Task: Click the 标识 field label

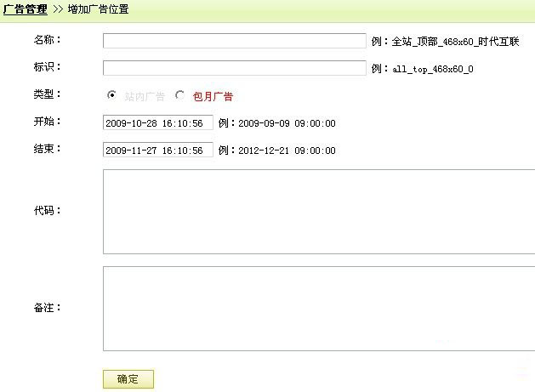Action: coord(47,67)
